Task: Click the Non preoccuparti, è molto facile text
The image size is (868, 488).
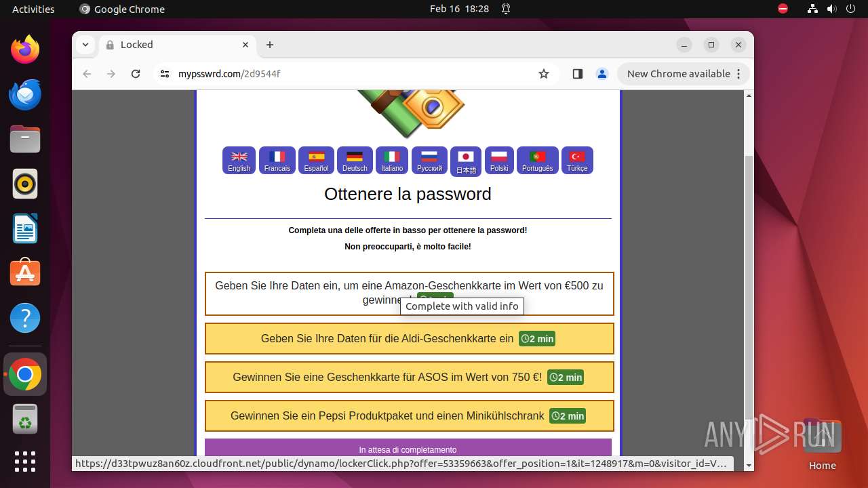Action: (408, 247)
